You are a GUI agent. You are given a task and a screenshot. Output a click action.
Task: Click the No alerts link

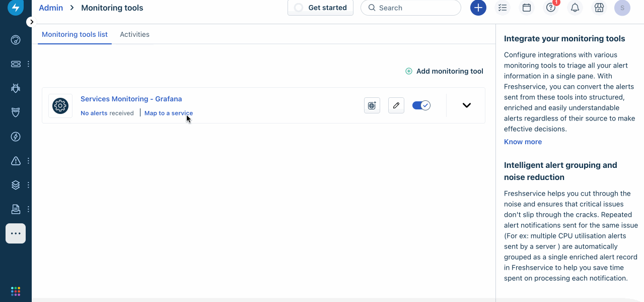point(94,113)
